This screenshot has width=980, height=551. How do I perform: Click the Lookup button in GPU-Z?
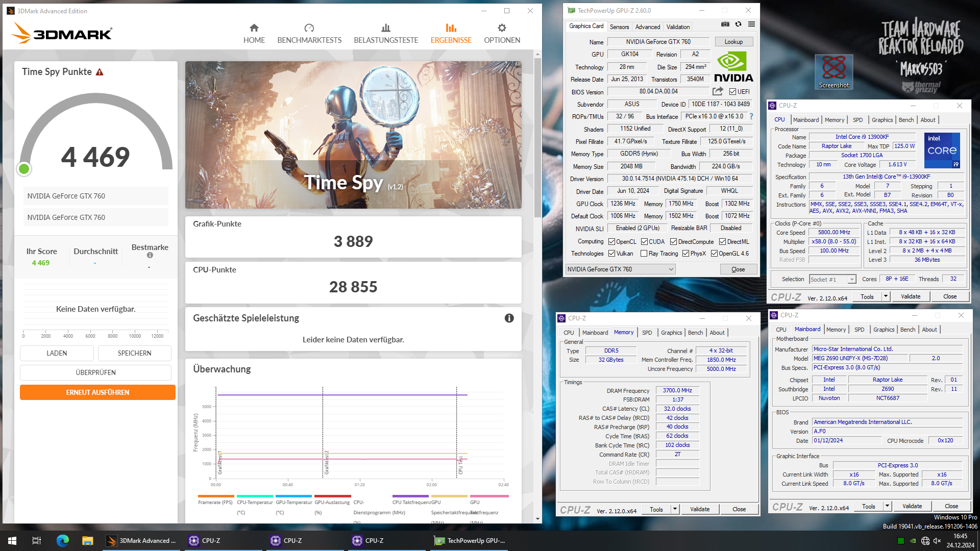733,42
